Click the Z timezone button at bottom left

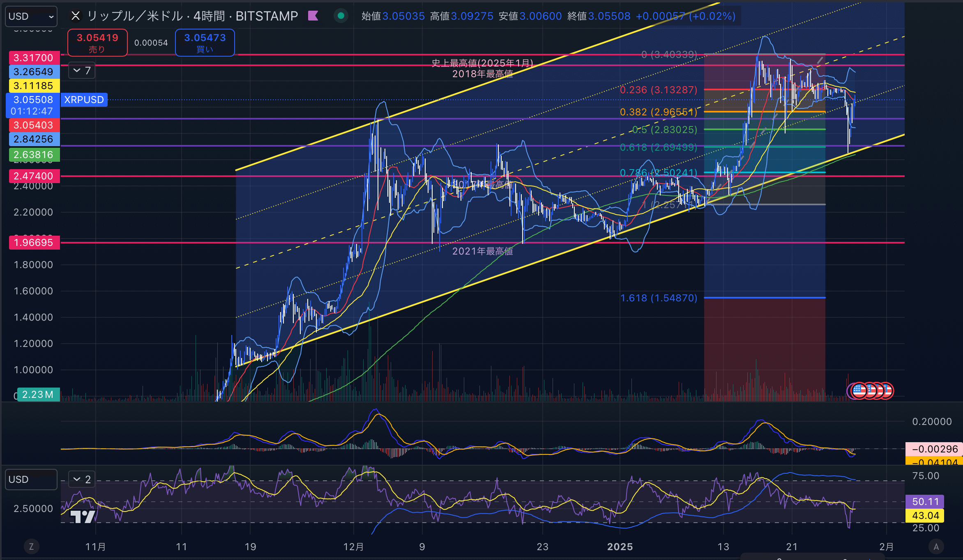point(31,546)
